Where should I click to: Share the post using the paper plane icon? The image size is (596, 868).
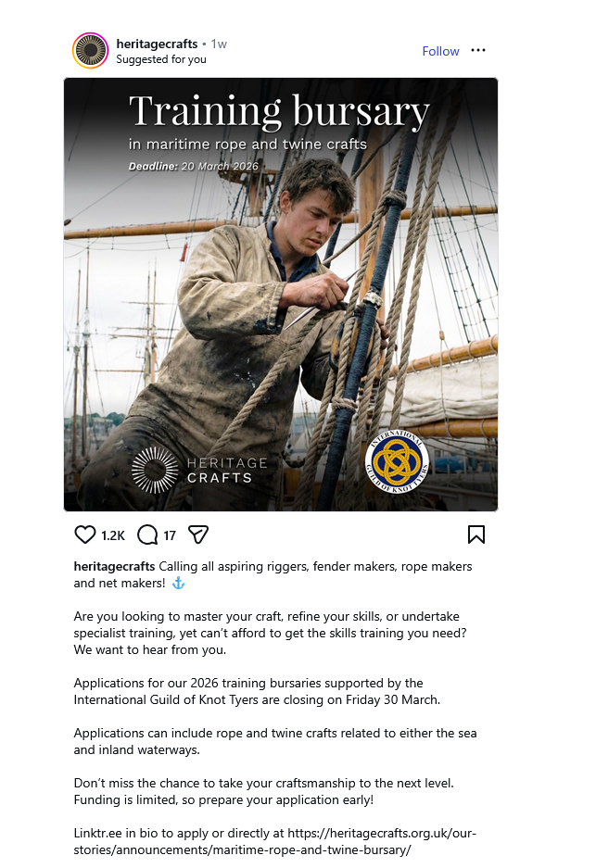pyautogui.click(x=197, y=535)
